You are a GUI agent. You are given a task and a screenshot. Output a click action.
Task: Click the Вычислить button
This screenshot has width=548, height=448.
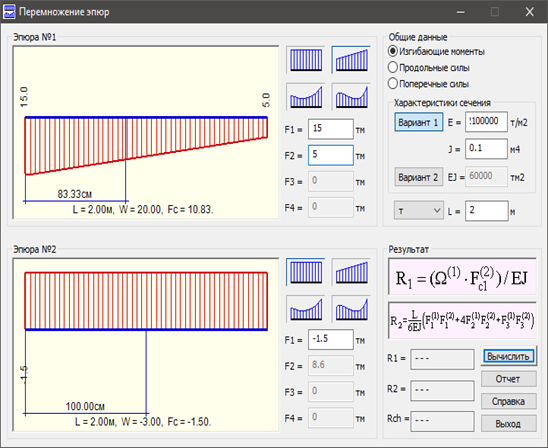[509, 356]
